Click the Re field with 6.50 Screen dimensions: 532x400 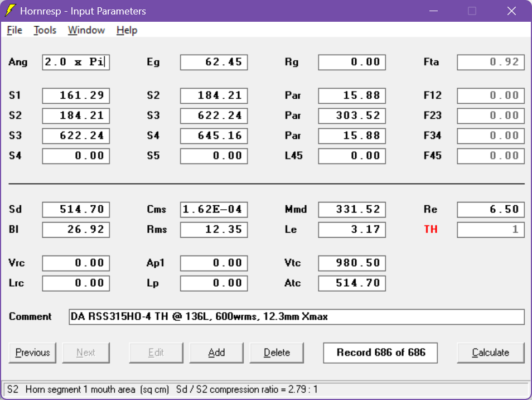coord(491,210)
